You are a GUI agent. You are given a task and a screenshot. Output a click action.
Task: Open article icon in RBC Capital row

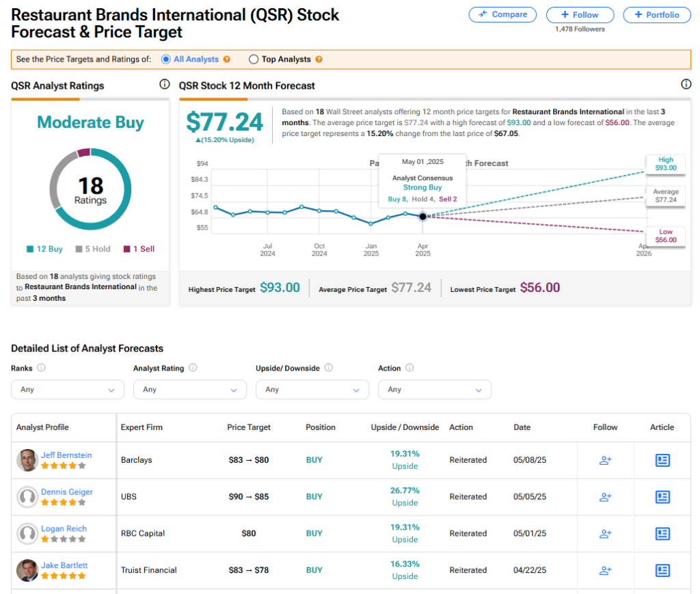pyautogui.click(x=662, y=533)
